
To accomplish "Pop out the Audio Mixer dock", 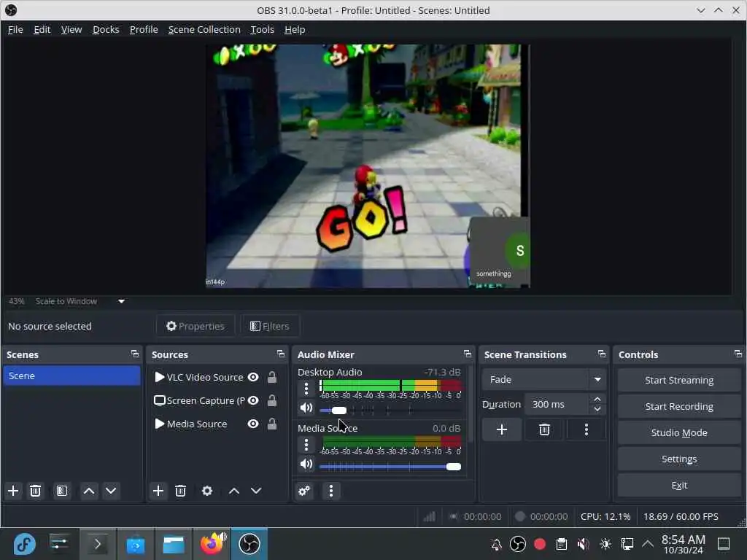I will tap(468, 354).
